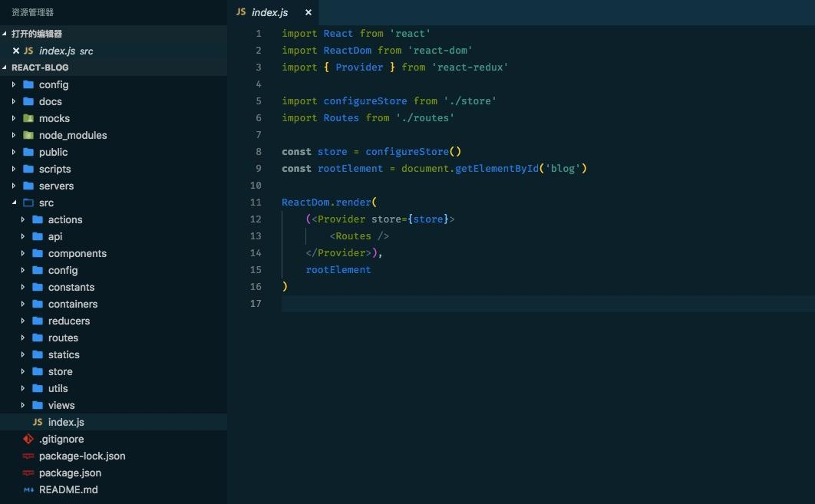The image size is (815, 504).
Task: Click the root config folder icon
Action: 28,84
